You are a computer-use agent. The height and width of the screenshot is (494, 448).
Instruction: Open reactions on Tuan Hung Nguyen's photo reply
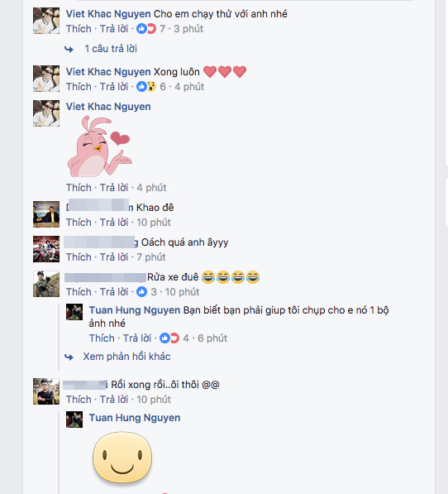pyautogui.click(x=174, y=338)
